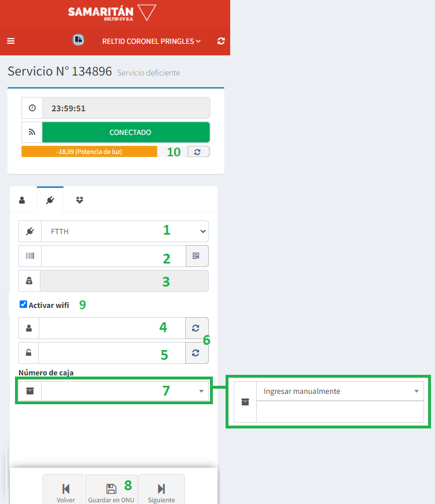Click the Guardar en ONU button
Viewport: 435px width, 504px height.
111,492
